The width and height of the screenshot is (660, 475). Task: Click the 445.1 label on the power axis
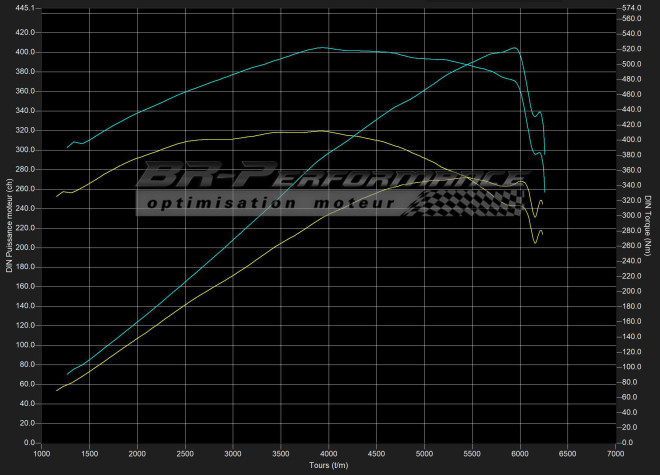point(25,8)
